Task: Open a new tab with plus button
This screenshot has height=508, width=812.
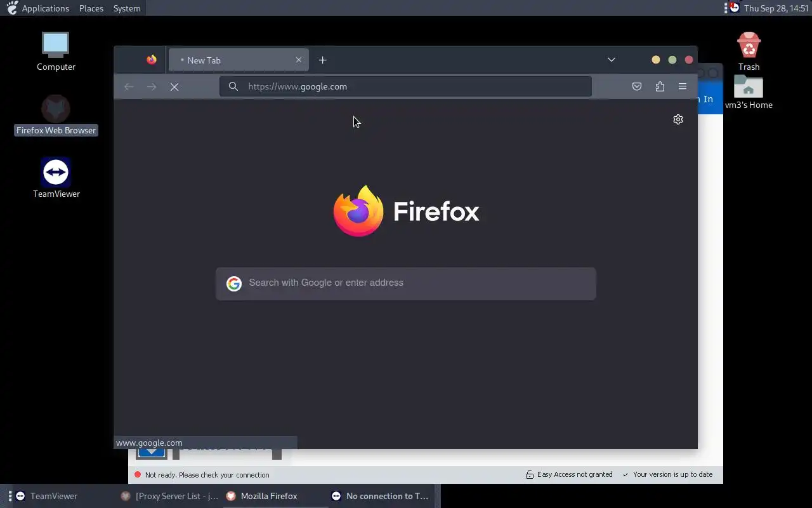Action: coord(322,60)
